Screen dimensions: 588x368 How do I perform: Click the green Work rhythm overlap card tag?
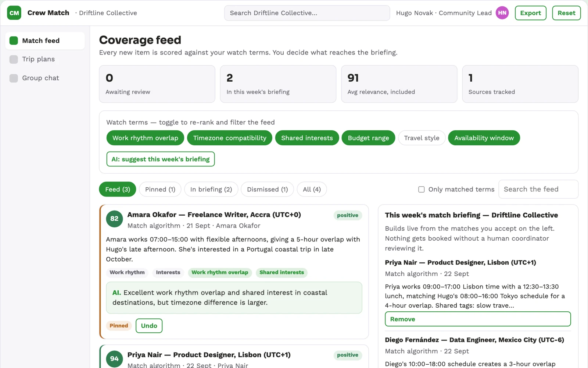coord(220,273)
